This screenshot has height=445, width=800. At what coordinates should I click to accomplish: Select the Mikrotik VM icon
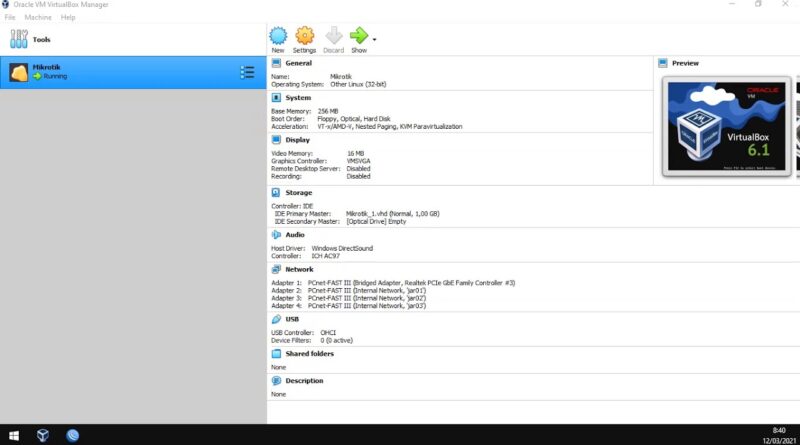[x=19, y=72]
